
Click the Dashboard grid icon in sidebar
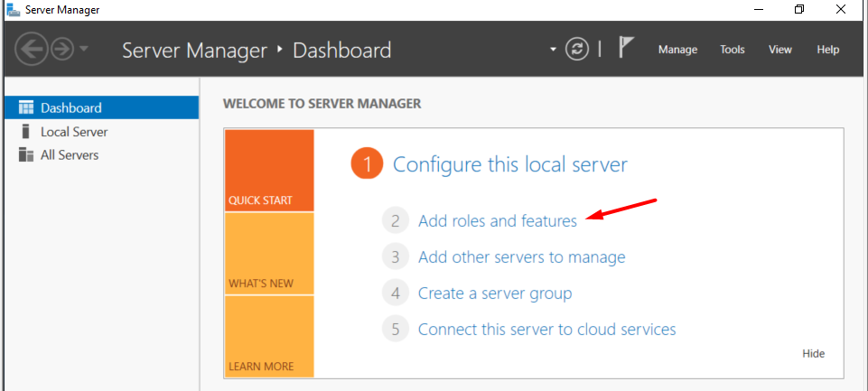pos(26,107)
